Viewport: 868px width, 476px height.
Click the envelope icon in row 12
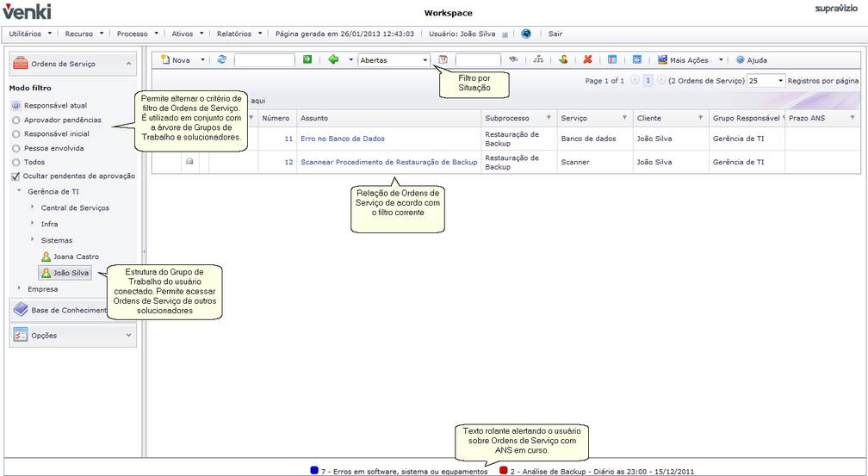point(189,162)
